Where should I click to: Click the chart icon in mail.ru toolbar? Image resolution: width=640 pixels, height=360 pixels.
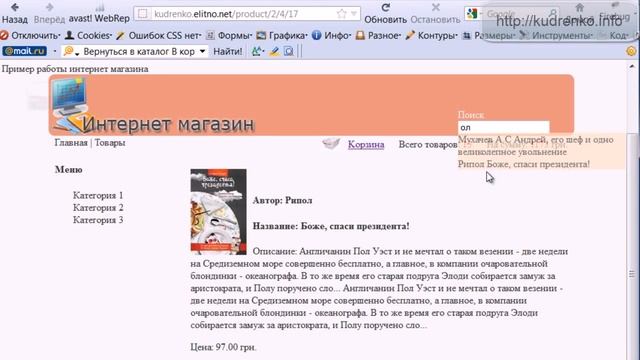tap(257, 51)
